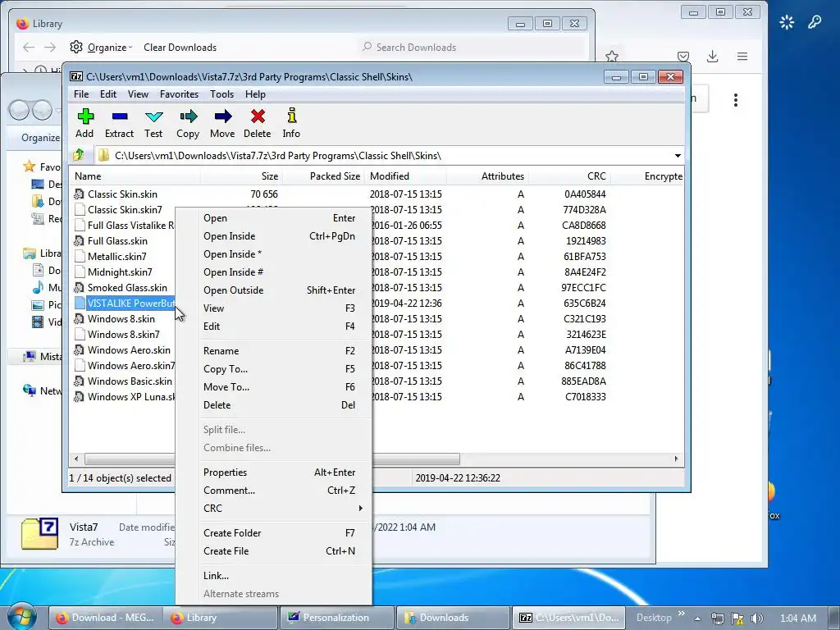Open the Firefox hamburger menu icon
840x630 pixels.
point(742,57)
